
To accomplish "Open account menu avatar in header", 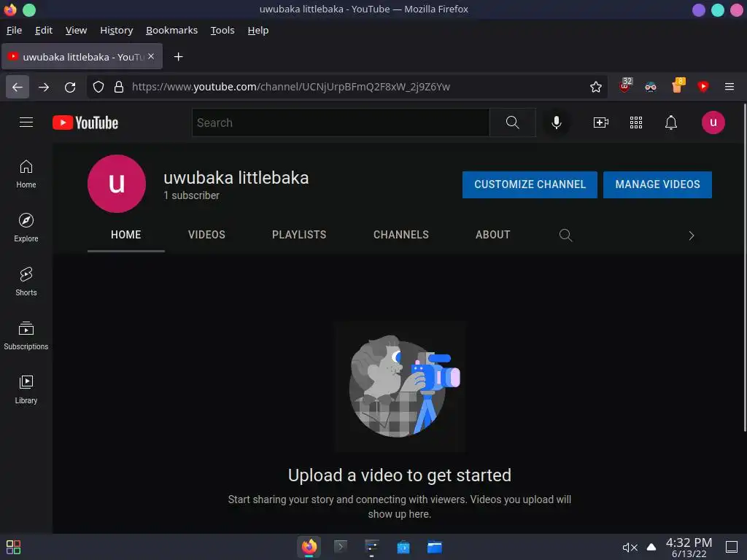I will [x=713, y=122].
